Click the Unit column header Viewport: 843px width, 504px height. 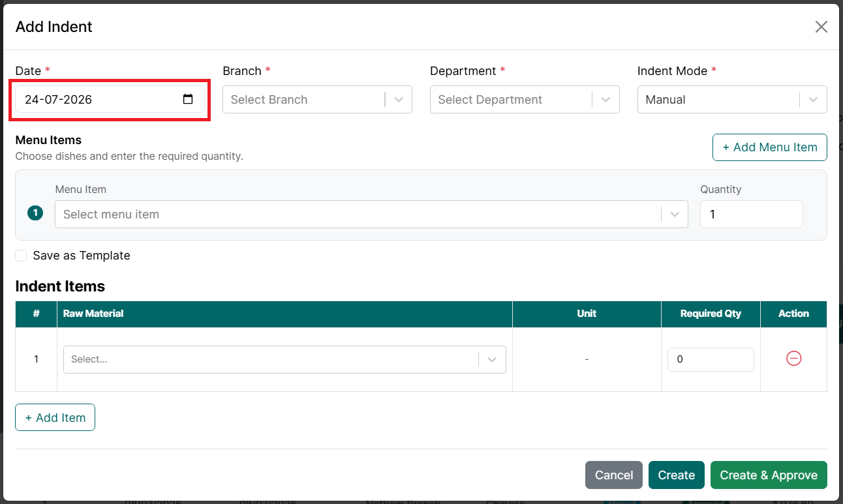pos(587,314)
